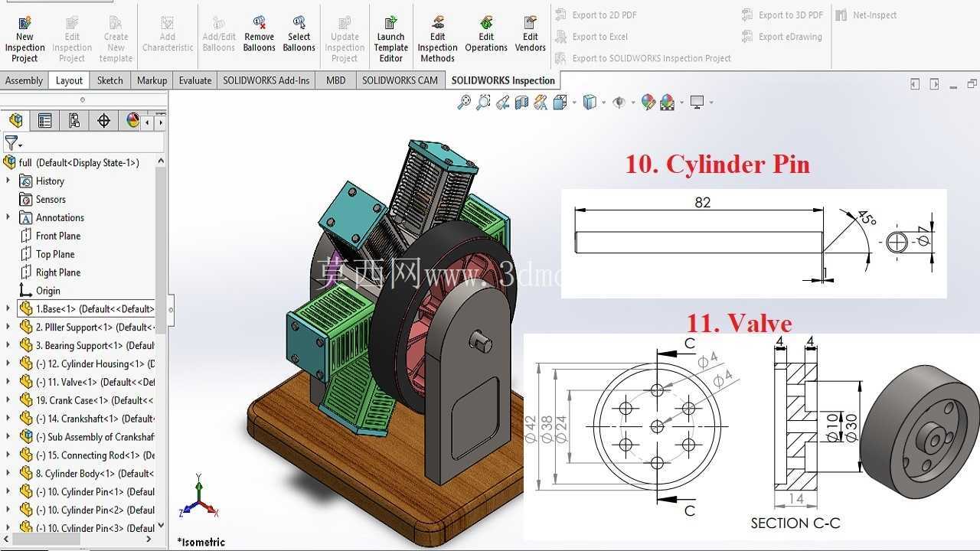Open dropdown arrow beside Display Style

pos(603,103)
